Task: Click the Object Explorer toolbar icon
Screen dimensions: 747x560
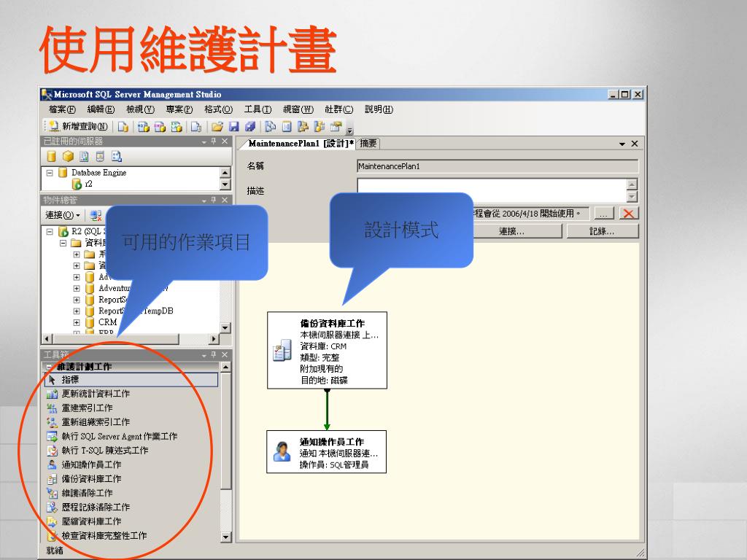Action: coord(303,127)
